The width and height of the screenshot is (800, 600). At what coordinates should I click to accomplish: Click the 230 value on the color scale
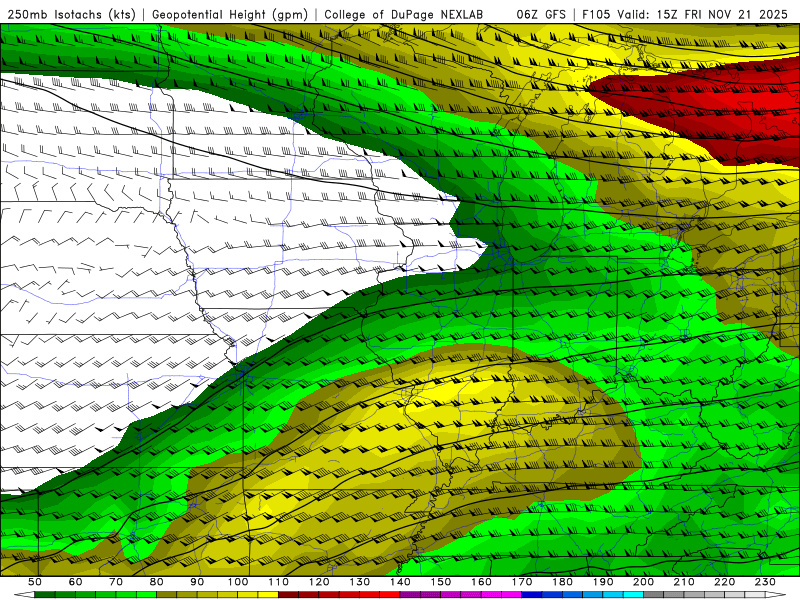click(765, 582)
